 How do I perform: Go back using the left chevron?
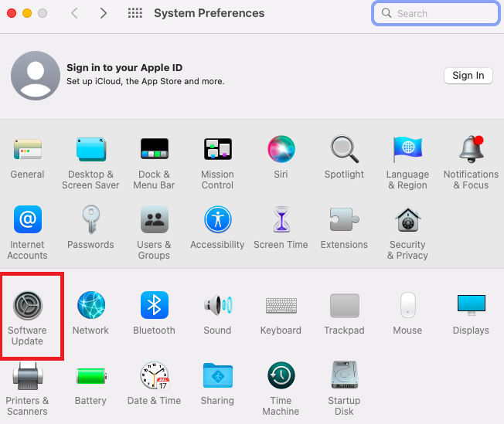tap(74, 13)
